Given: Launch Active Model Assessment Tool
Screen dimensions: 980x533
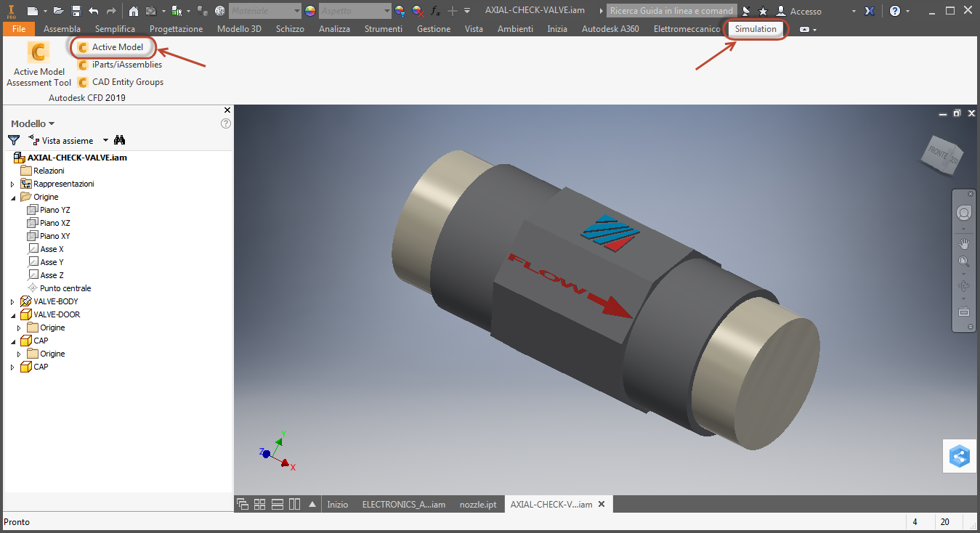Looking at the screenshot, I should [x=39, y=64].
